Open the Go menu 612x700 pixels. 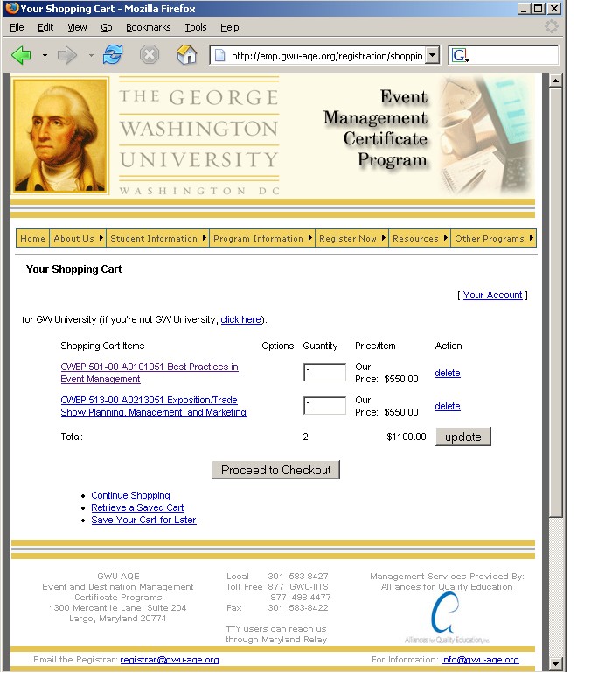(x=106, y=27)
